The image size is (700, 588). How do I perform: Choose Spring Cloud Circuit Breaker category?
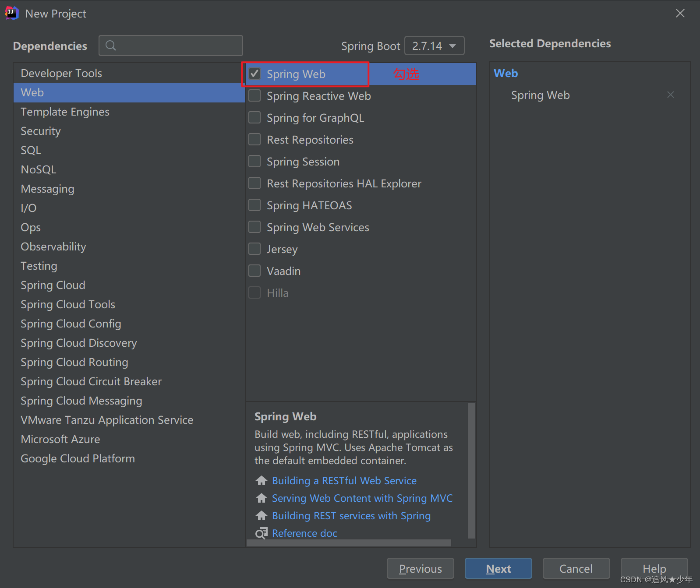click(x=129, y=381)
